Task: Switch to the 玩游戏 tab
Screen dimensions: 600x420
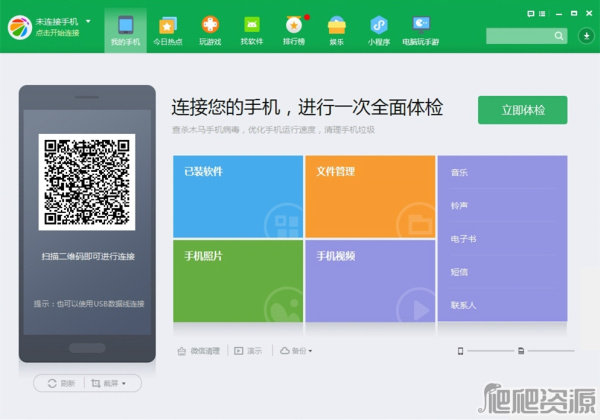Action: pos(210,29)
